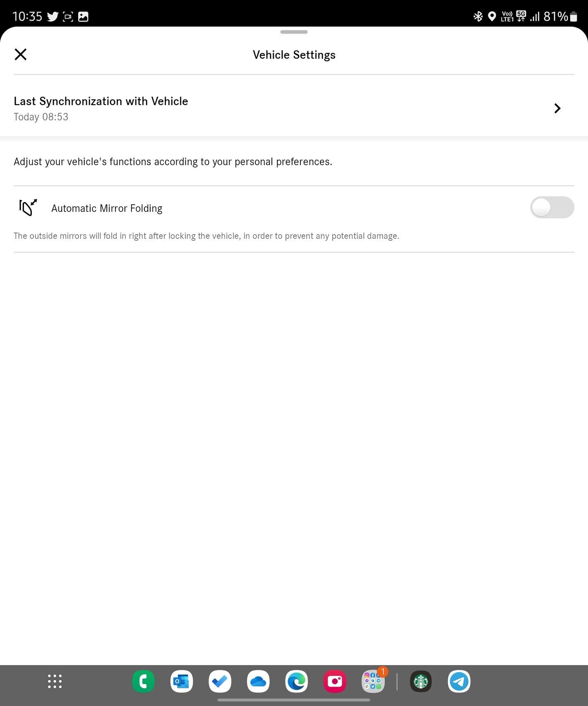
Task: Open Telegram from the taskbar
Action: (459, 681)
